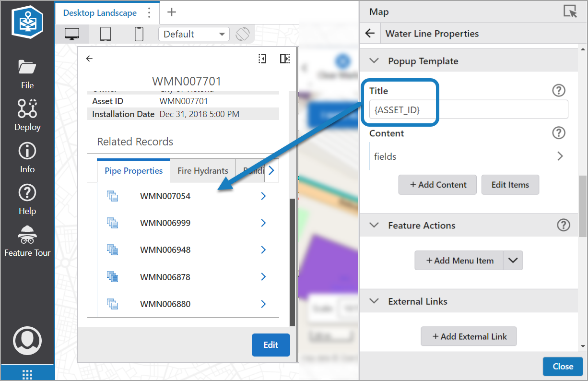This screenshot has width=588, height=381.
Task: Collapse the Popup Template section
Action: point(374,60)
